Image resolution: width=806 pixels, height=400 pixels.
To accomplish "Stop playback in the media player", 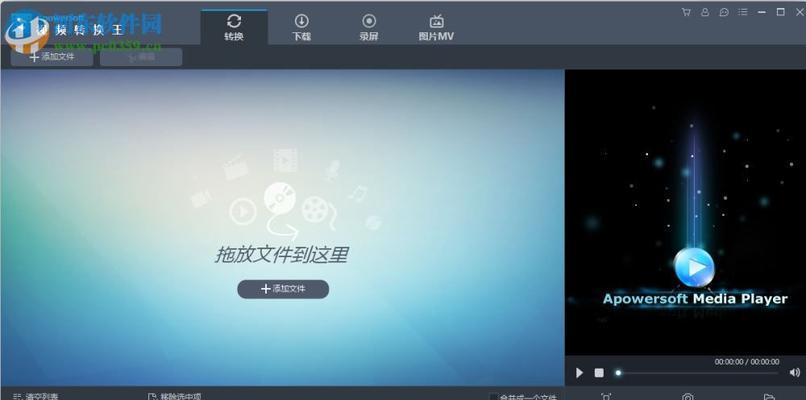I will (x=599, y=373).
